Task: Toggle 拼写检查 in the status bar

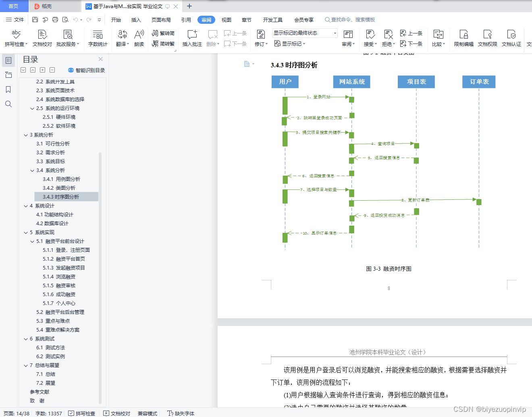Action: coord(82,413)
